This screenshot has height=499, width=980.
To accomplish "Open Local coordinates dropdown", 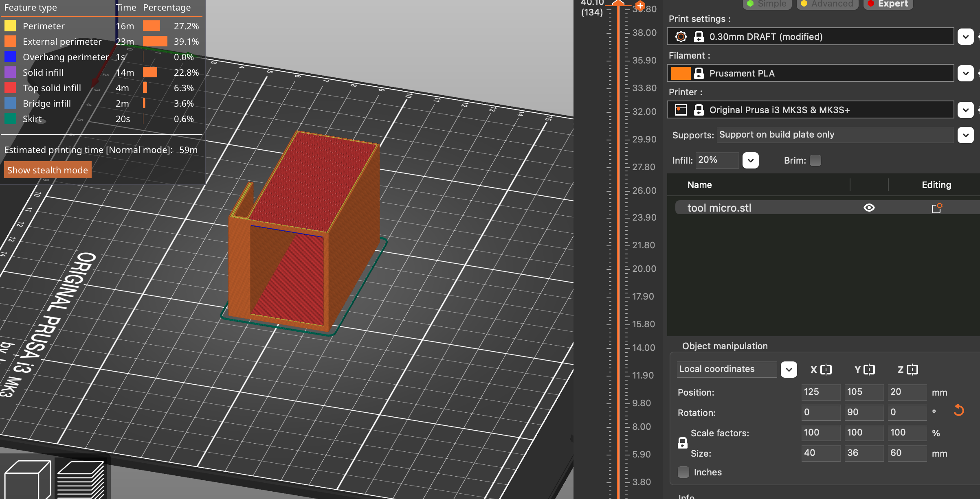I will coord(789,370).
